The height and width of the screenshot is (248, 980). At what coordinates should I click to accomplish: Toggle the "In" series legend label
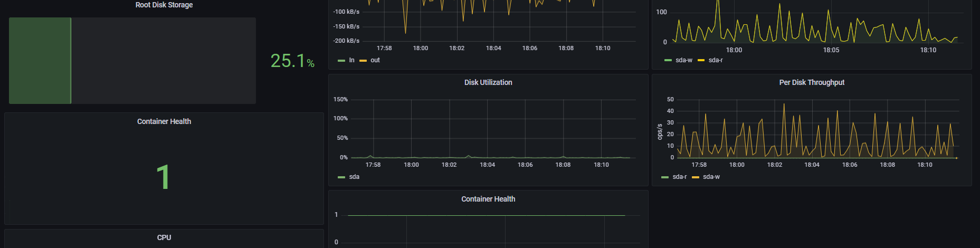(351, 60)
